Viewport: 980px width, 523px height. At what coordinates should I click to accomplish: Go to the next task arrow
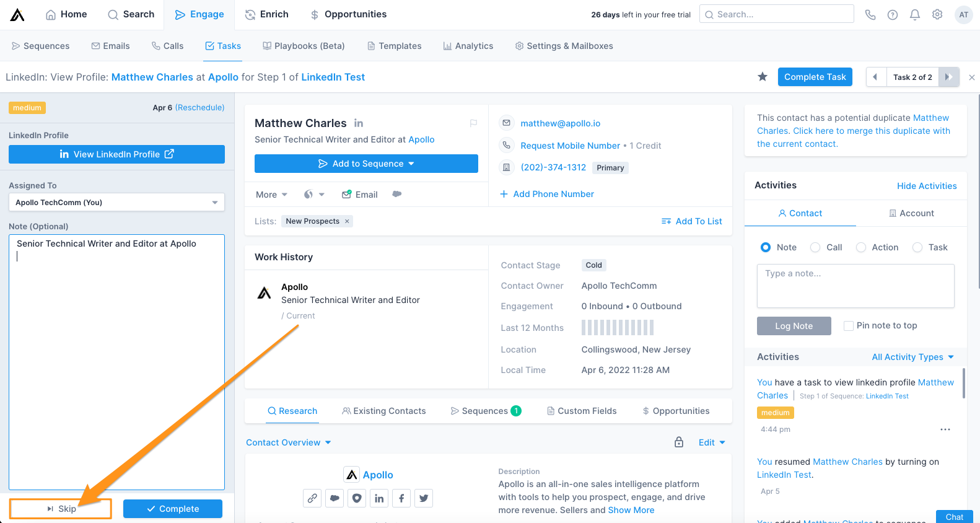(x=948, y=77)
